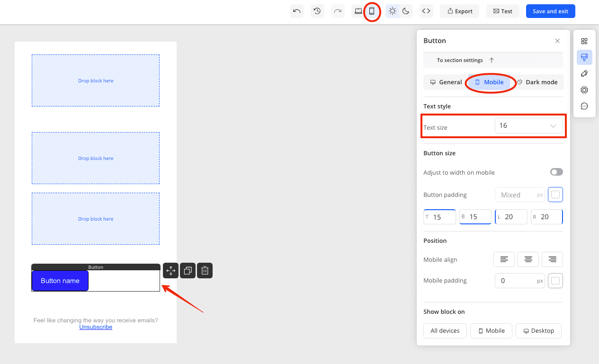Enable light mode sun icon
The image size is (599, 364).
pyautogui.click(x=393, y=11)
